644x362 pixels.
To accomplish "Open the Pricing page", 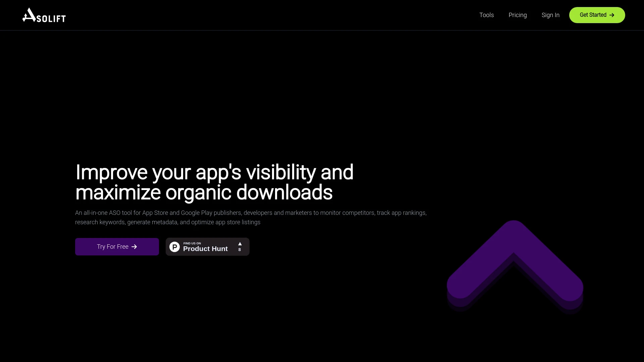I will coord(518,15).
